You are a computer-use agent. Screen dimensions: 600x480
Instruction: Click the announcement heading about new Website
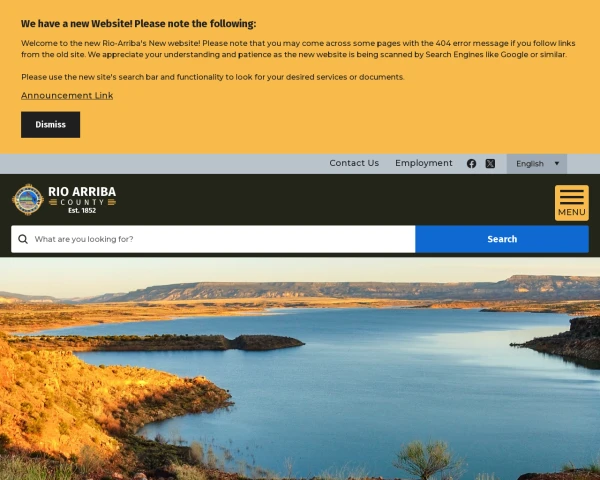pos(139,24)
